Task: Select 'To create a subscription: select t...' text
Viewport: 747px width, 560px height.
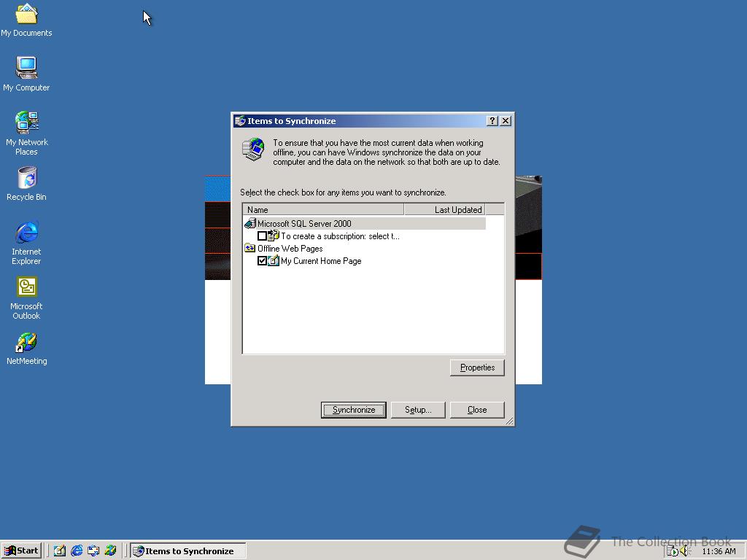Action: [340, 236]
